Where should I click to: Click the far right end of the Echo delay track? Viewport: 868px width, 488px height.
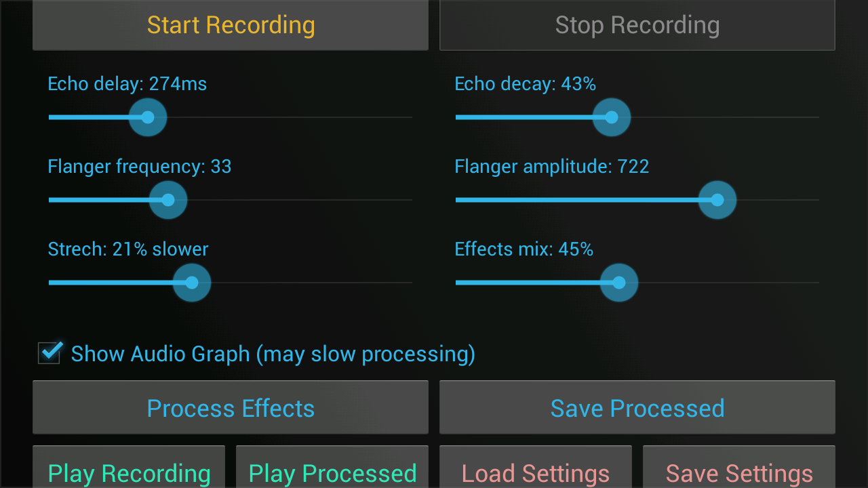[410, 117]
